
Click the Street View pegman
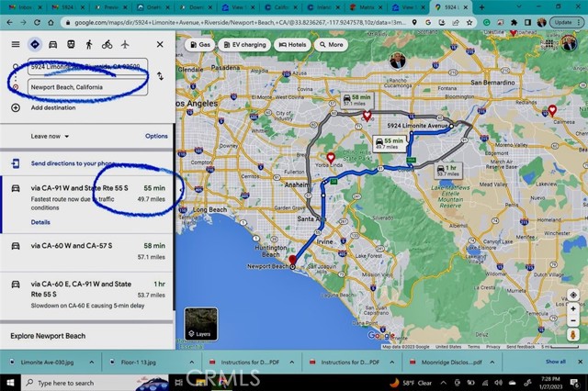click(x=573, y=334)
